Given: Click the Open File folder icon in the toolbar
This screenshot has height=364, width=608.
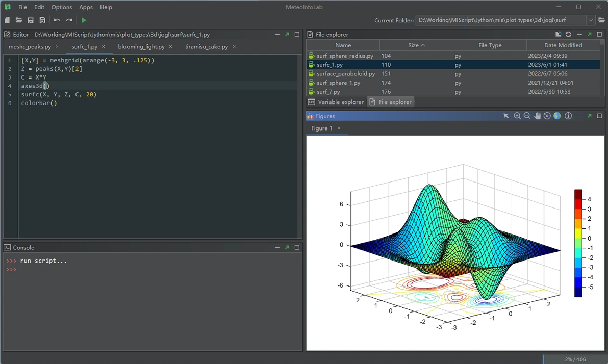Looking at the screenshot, I should coord(19,20).
